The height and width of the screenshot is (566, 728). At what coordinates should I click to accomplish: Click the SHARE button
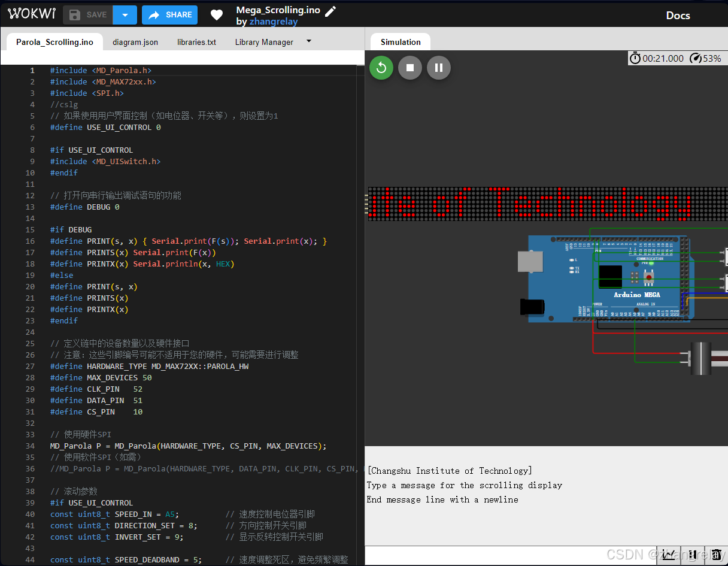click(169, 15)
